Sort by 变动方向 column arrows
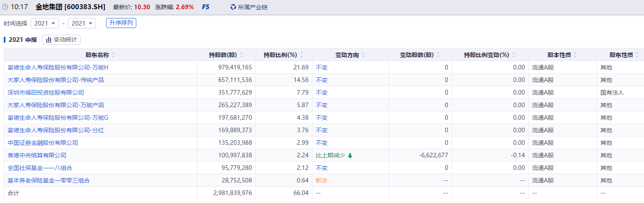Screen dimensions: 644x203 pyautogui.click(x=363, y=55)
